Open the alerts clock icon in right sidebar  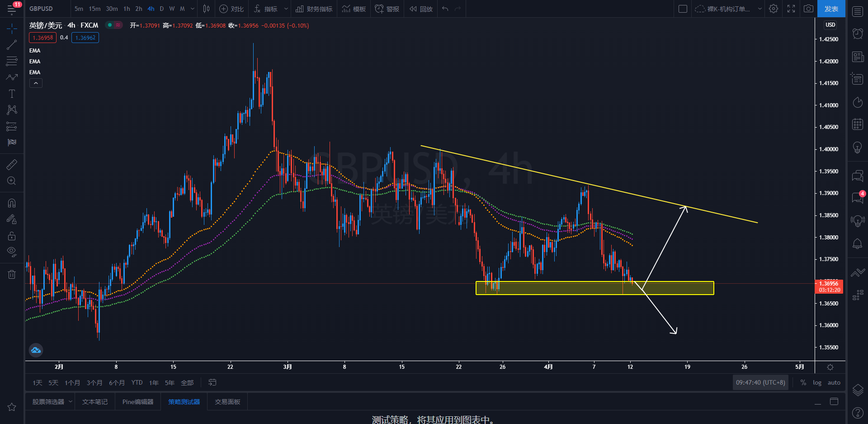coord(858,33)
